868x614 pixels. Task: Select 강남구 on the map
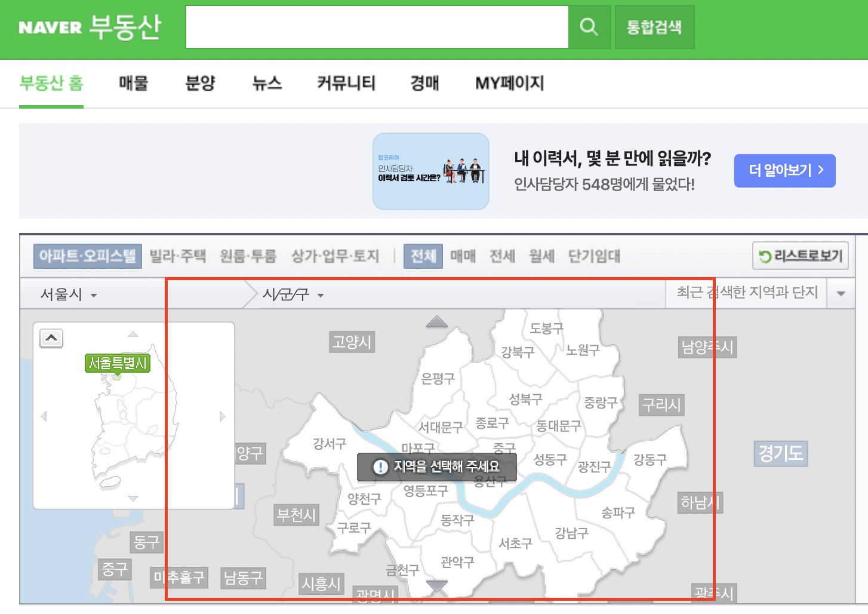[571, 533]
